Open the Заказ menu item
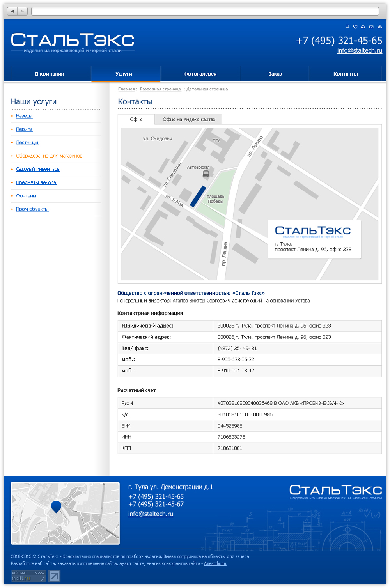The height and width of the screenshot is (588, 390). pyautogui.click(x=275, y=74)
